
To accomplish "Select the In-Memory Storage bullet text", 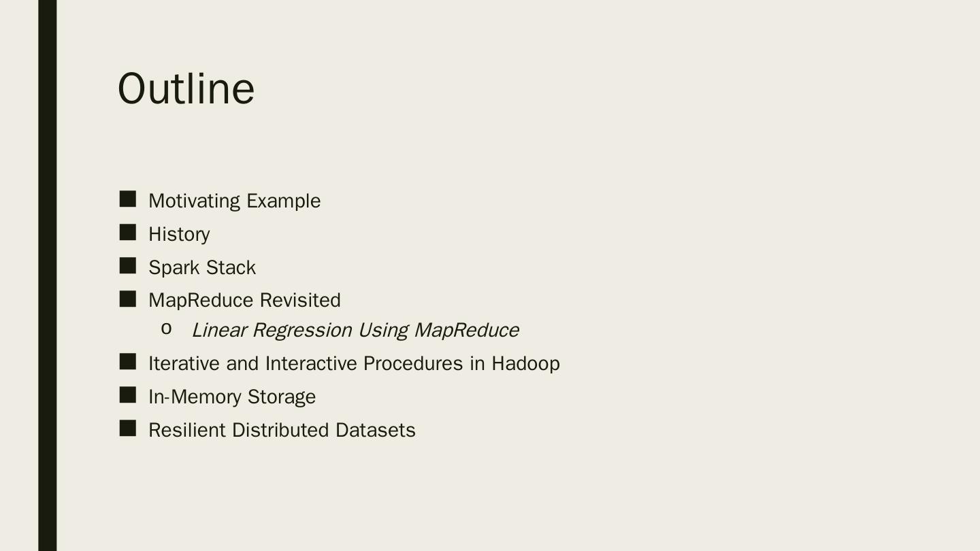I will tap(232, 397).
